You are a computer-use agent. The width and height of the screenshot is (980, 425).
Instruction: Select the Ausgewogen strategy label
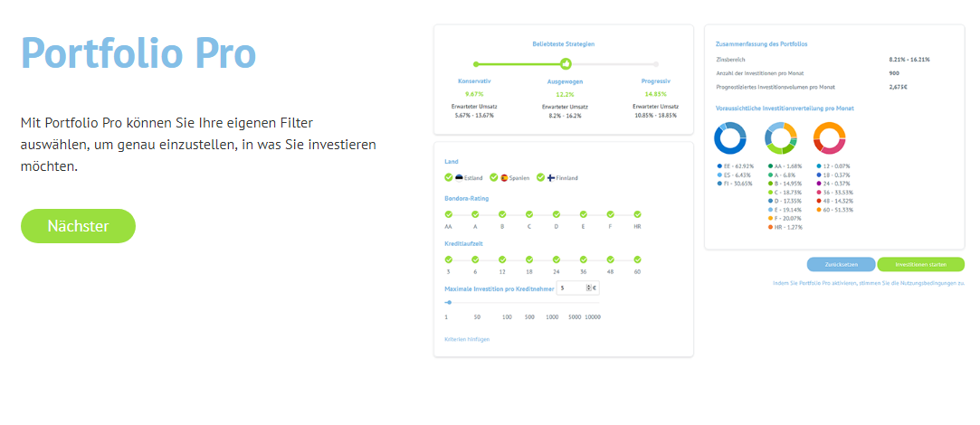click(565, 81)
